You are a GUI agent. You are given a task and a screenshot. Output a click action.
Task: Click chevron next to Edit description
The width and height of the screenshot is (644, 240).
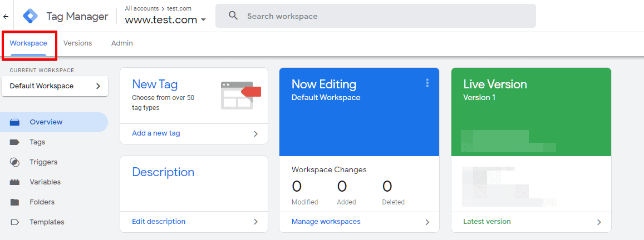[x=256, y=222]
